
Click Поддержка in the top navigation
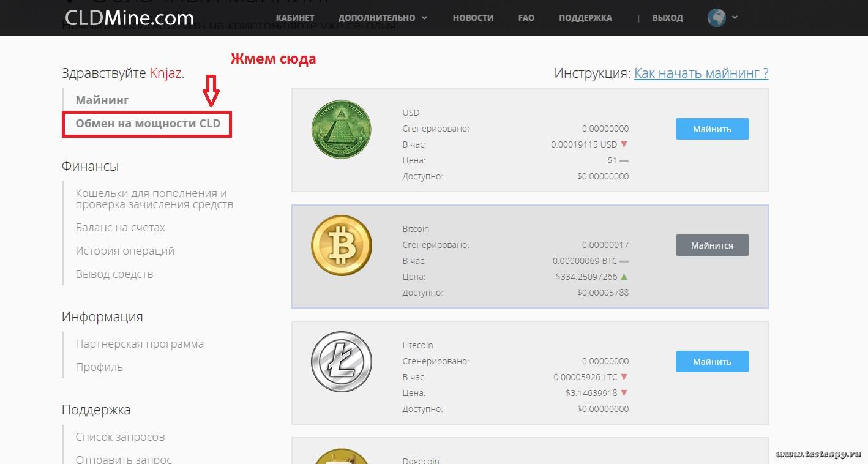pyautogui.click(x=585, y=18)
